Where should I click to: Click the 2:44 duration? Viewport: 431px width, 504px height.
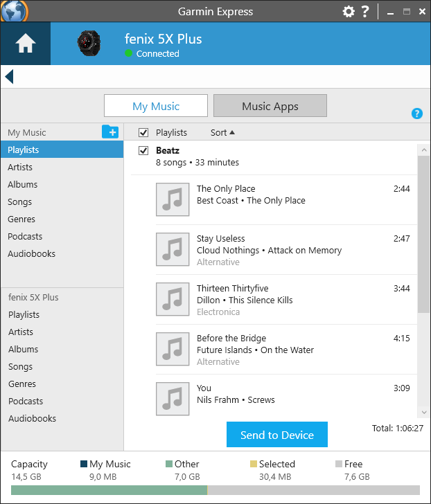point(401,189)
